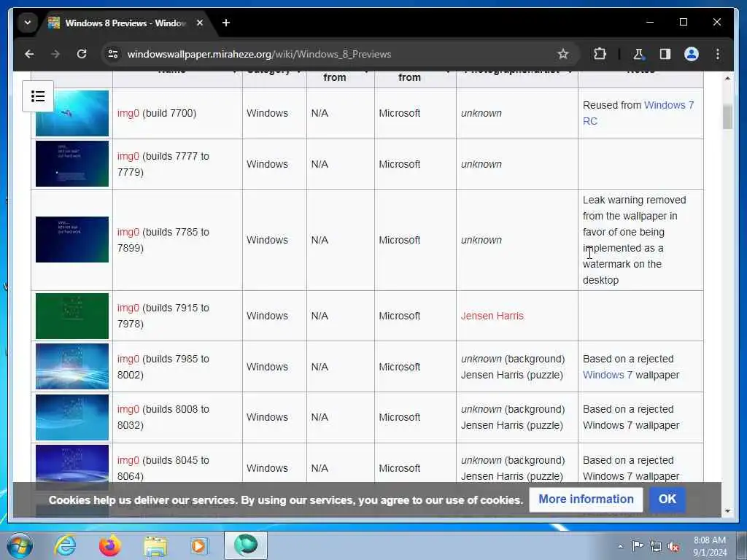Reload the current page
The width and height of the screenshot is (747, 560).
pyautogui.click(x=82, y=54)
